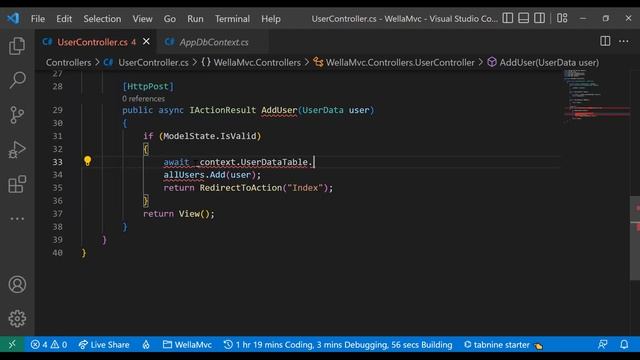The width and height of the screenshot is (640, 360).
Task: Click RedirectToAction on line 35
Action: click(x=240, y=188)
